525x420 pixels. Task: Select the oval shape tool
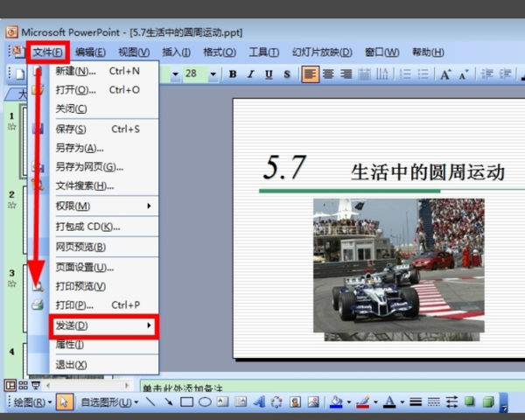[x=204, y=402]
